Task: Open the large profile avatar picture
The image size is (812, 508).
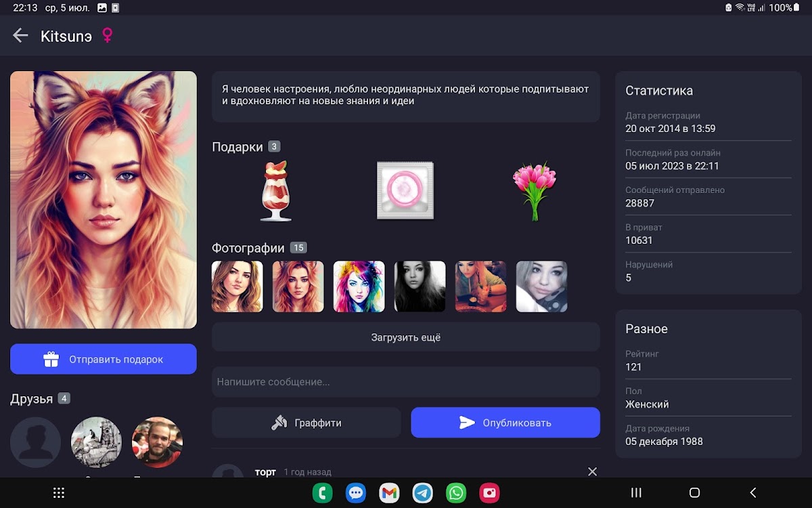Action: click(x=104, y=200)
